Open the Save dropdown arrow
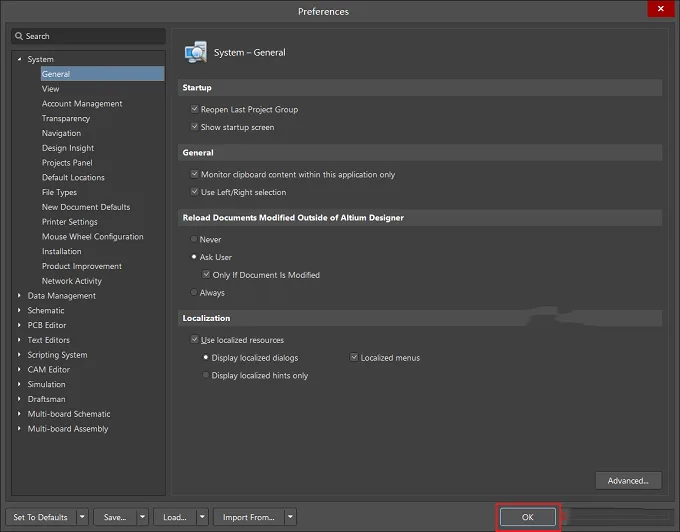Viewport: 680px width, 532px height. pos(142,517)
